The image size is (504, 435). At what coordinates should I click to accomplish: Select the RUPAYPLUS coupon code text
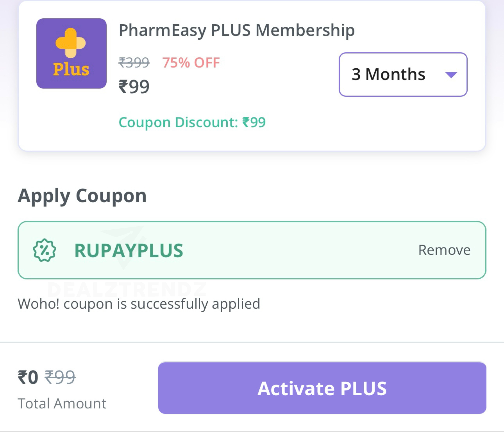[x=129, y=251]
